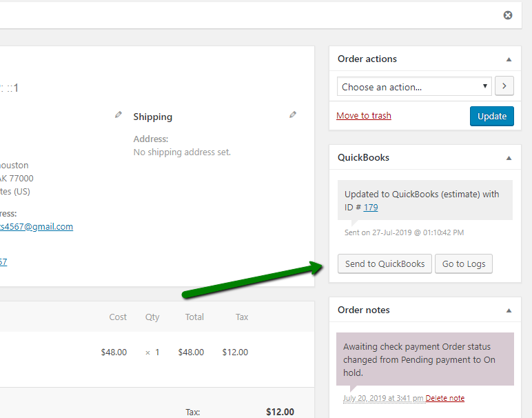Click the Order notes panel title
Screen dimensions: 532x418
pyautogui.click(x=363, y=310)
